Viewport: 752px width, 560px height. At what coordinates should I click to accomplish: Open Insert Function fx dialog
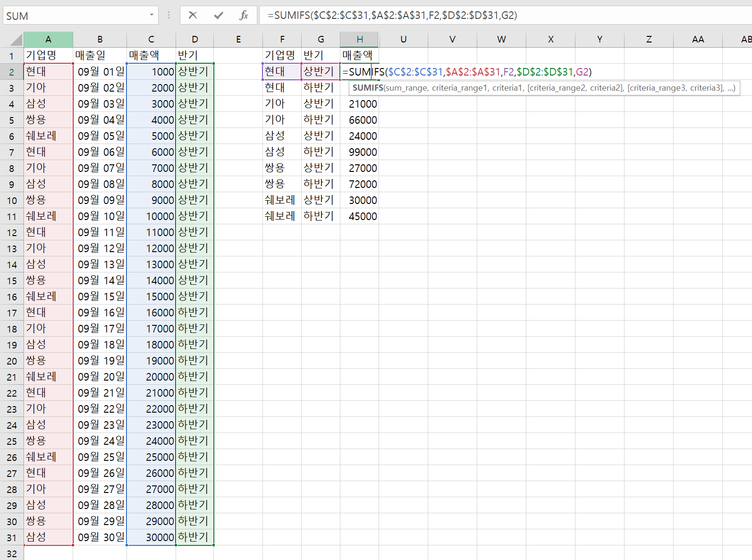pos(244,15)
